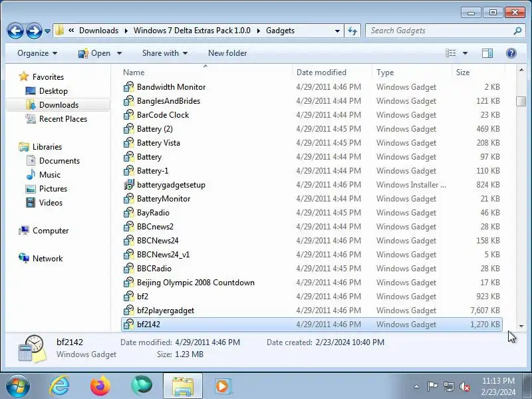Select the BBCNews24_v1 file name

163,255
